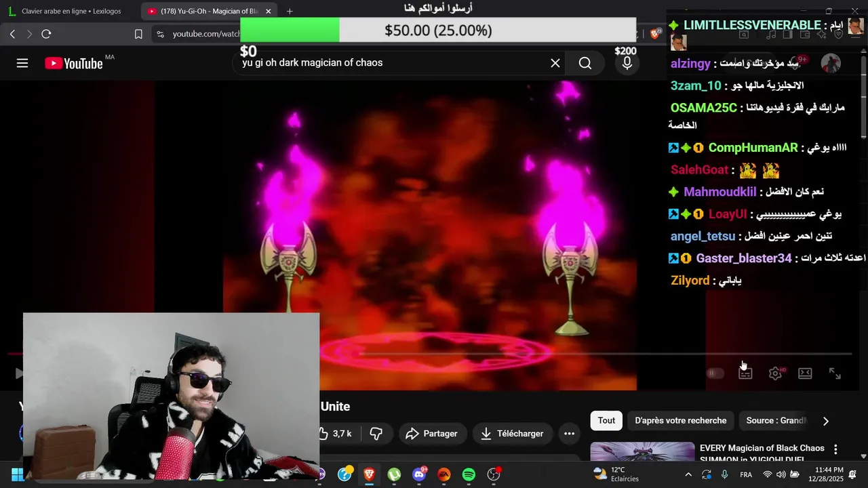Reload the current page

[46, 34]
